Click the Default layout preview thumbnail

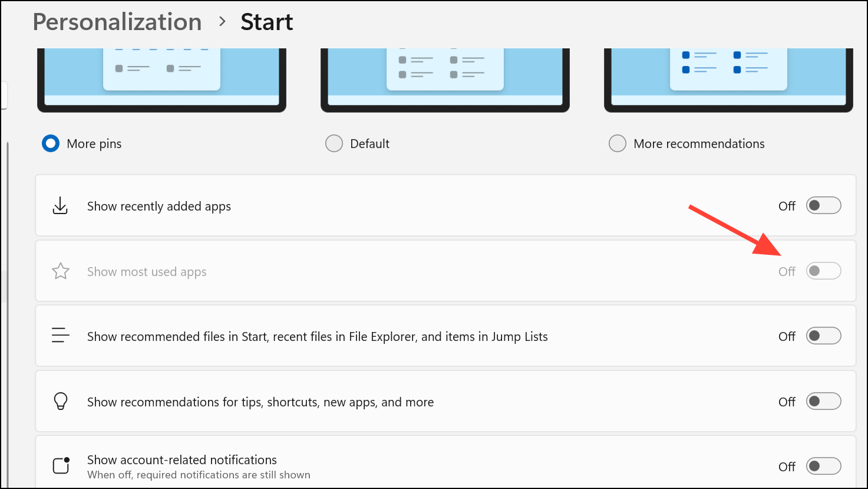445,79
